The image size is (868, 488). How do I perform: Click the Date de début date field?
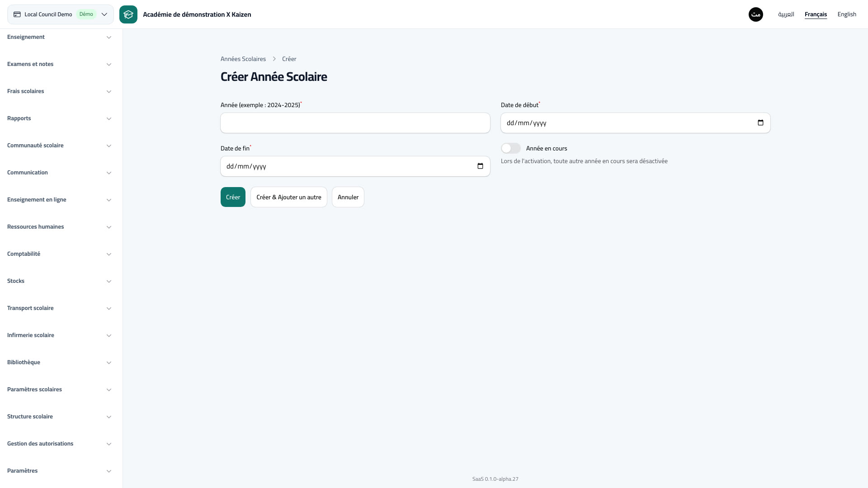tap(636, 123)
